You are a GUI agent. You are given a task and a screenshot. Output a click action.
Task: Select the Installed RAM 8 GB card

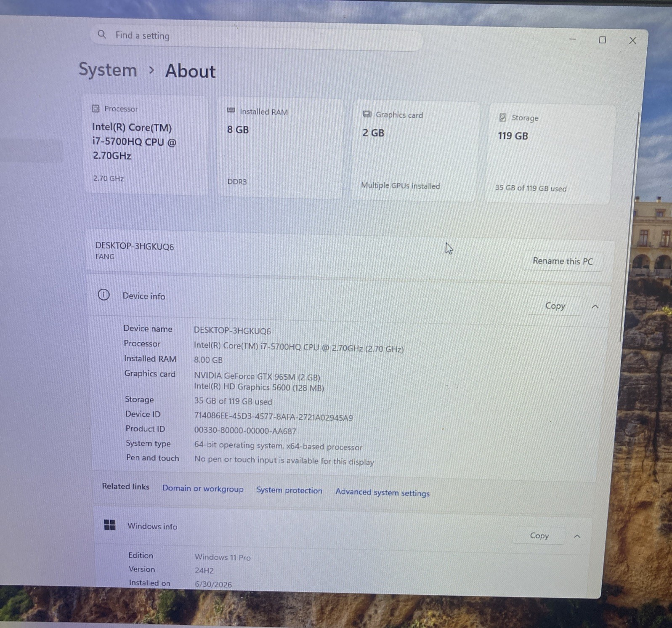point(280,148)
